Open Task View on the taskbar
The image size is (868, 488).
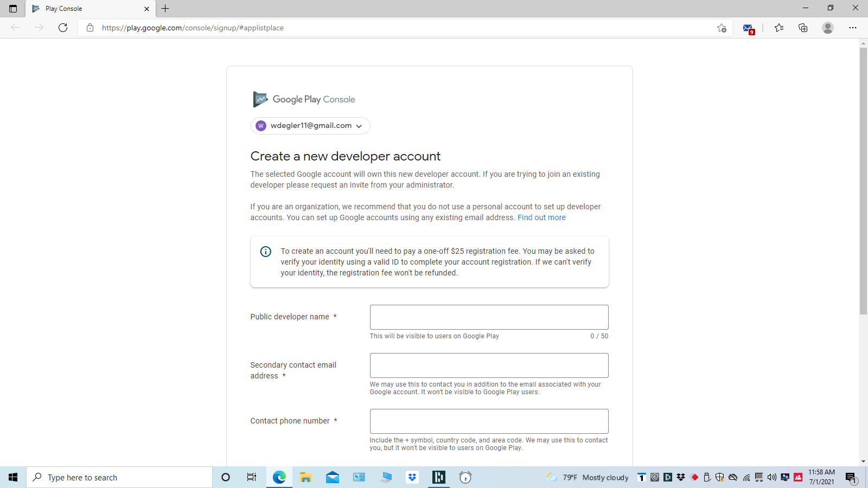pyautogui.click(x=252, y=477)
